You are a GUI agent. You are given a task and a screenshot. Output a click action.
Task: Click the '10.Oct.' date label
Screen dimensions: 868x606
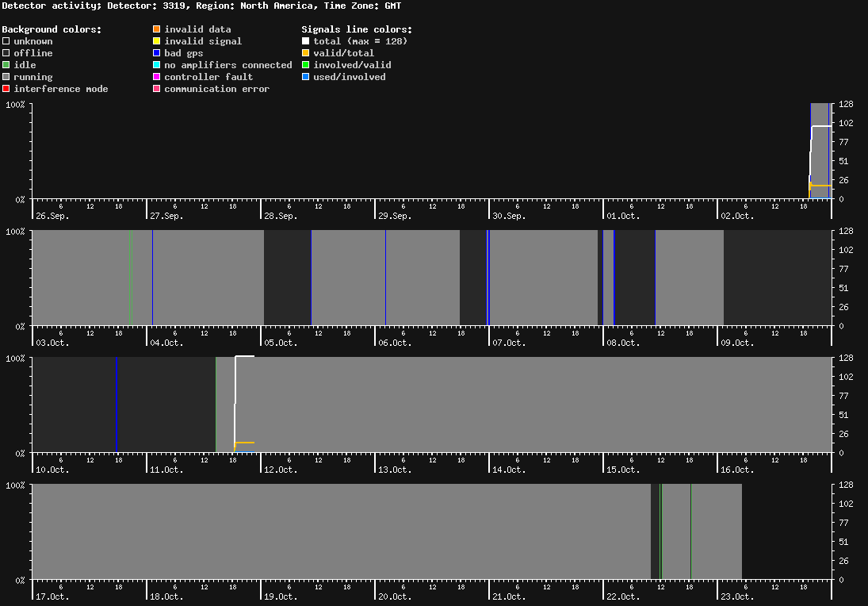(52, 470)
